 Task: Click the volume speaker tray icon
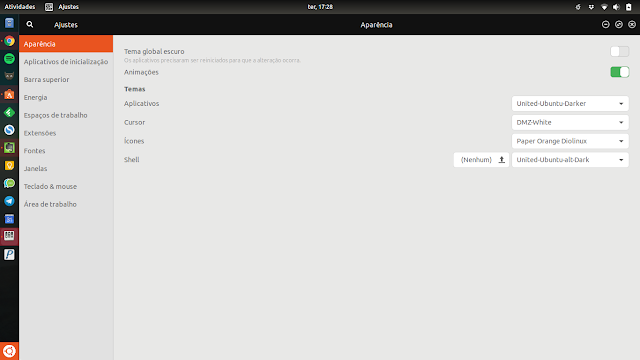616,7
